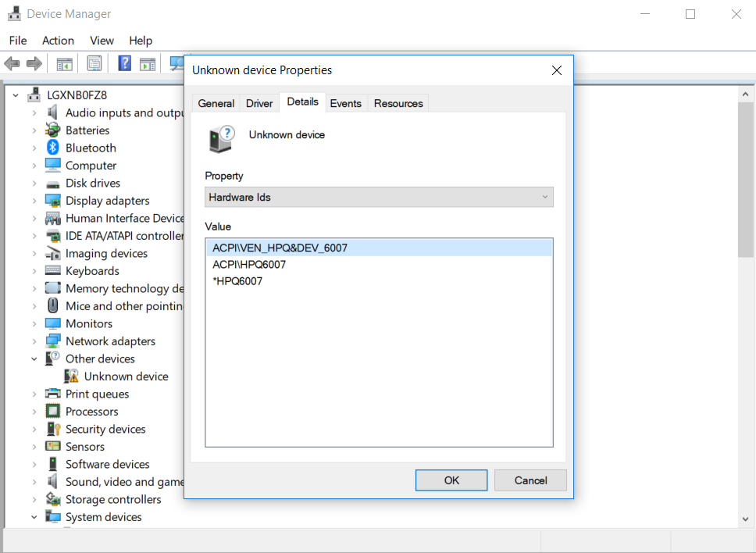Image resolution: width=756 pixels, height=553 pixels.
Task: Click the blue Help toolbar icon
Action: 124,64
